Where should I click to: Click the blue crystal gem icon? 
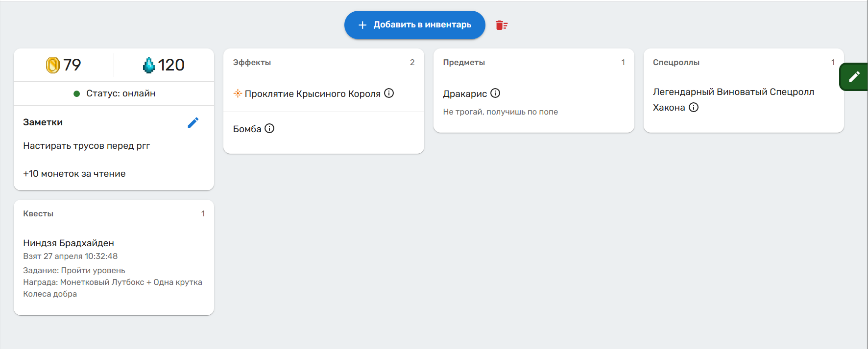[148, 65]
